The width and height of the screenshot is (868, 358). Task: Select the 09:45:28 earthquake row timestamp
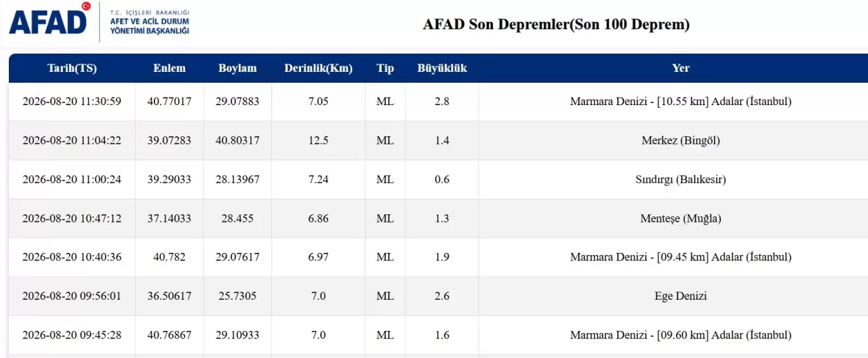[x=72, y=335]
